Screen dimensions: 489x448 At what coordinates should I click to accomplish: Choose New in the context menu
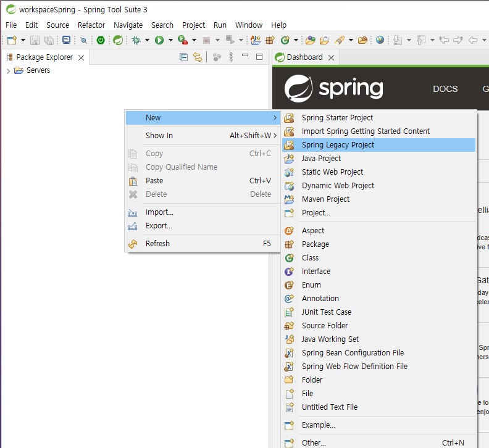click(202, 117)
